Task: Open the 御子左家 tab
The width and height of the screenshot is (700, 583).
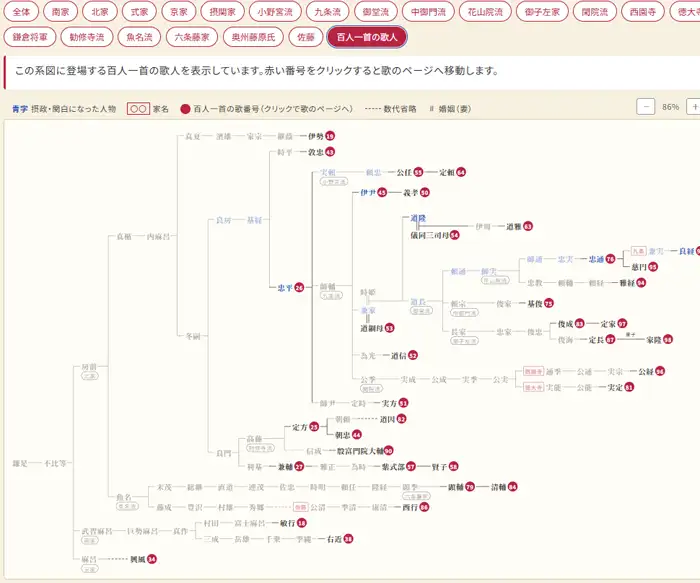Action: coord(542,12)
